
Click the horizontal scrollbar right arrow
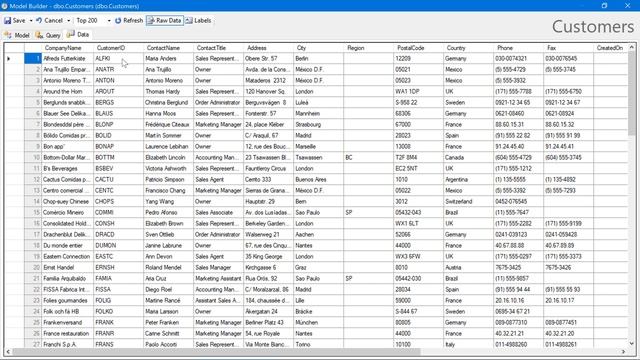(x=623, y=351)
